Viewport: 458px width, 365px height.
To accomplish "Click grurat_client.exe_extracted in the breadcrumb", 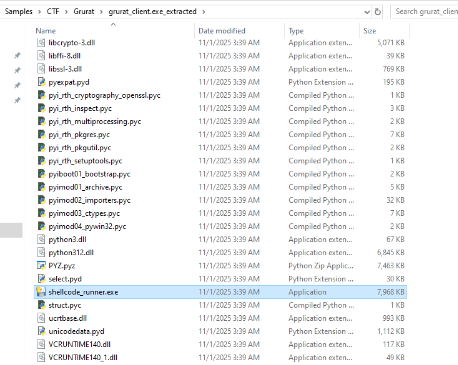I will click(x=152, y=11).
